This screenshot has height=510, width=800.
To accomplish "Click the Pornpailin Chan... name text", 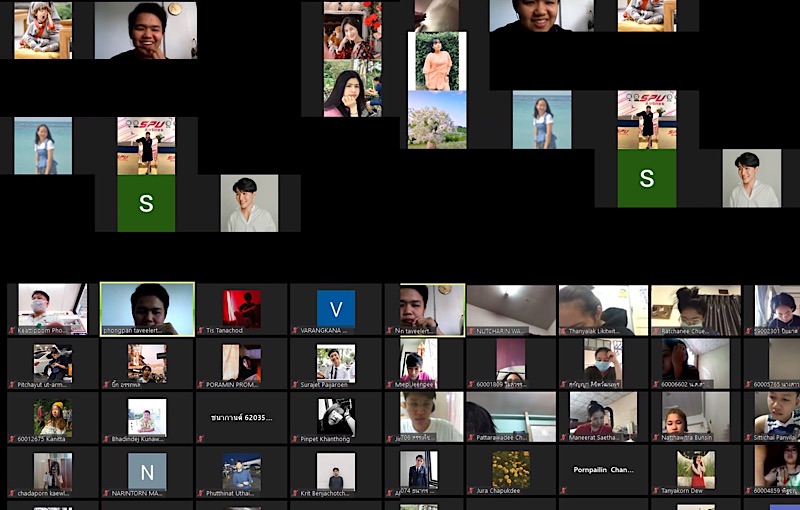I will pos(603,470).
